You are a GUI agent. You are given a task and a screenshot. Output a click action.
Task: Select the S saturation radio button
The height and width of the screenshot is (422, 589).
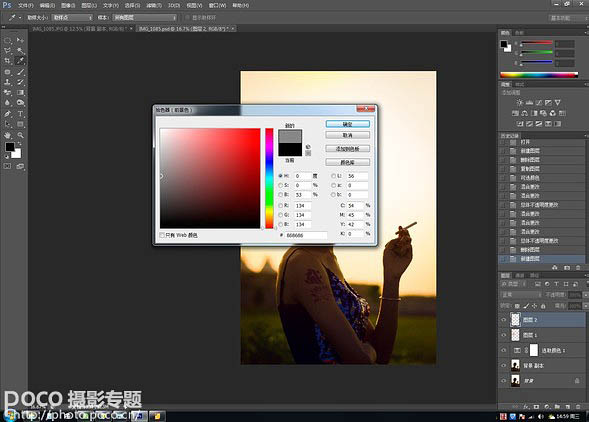pos(280,185)
